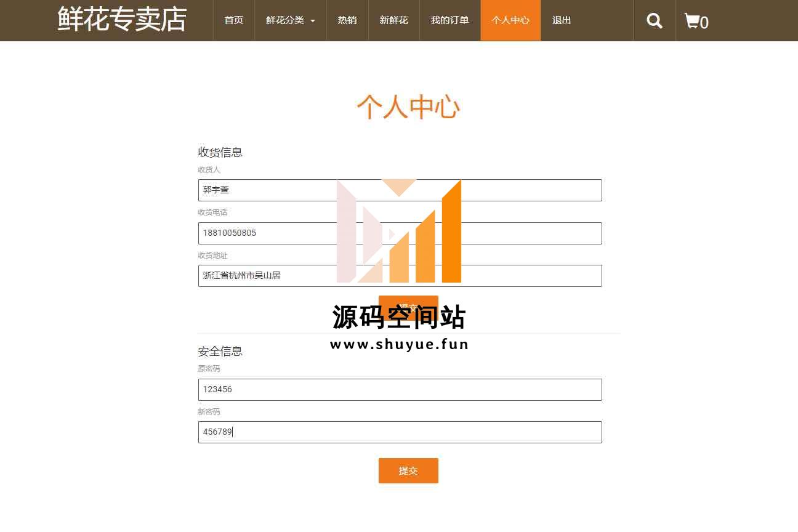Screen dimensions: 798x532
Task: Click the 新密码 label
Action: (x=209, y=412)
